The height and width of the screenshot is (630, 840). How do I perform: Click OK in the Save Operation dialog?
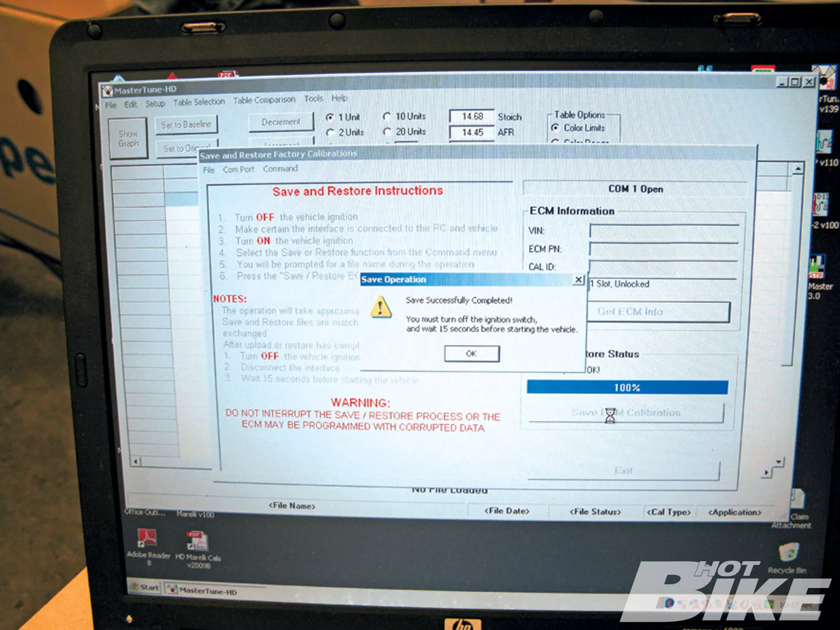tap(471, 354)
